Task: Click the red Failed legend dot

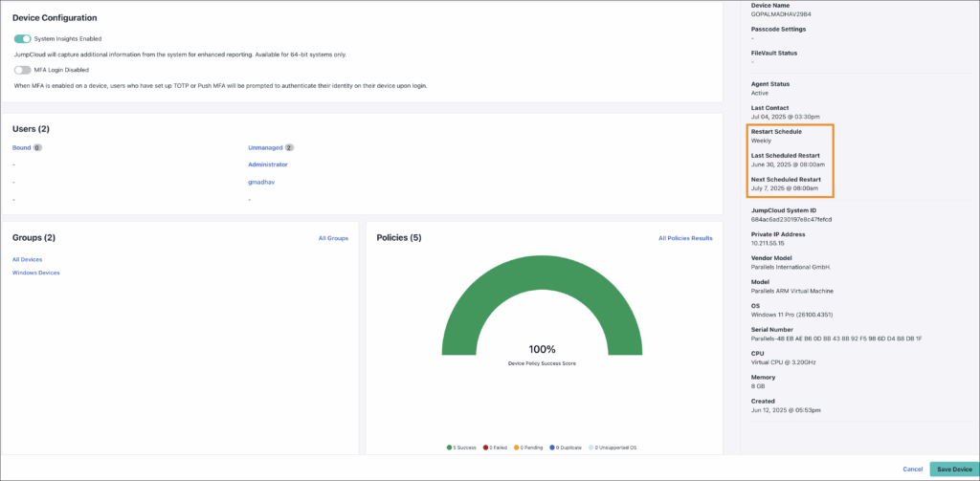Action: coord(486,447)
